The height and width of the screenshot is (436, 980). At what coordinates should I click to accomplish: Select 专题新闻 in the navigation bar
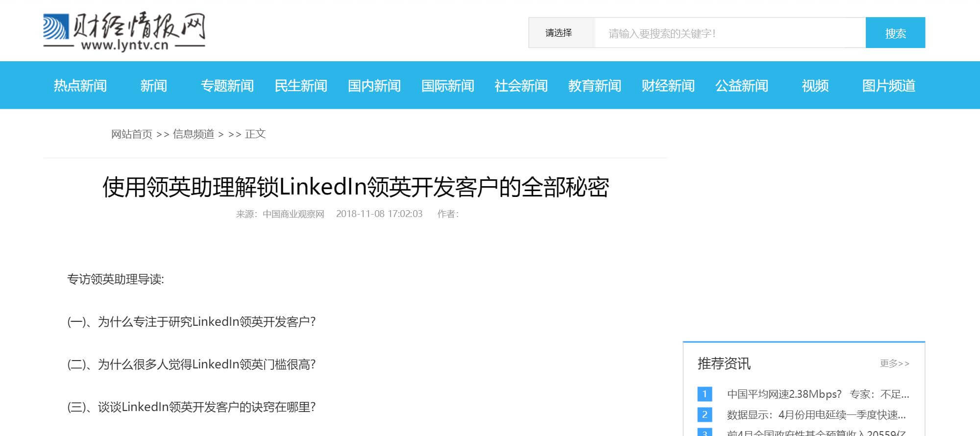point(227,86)
